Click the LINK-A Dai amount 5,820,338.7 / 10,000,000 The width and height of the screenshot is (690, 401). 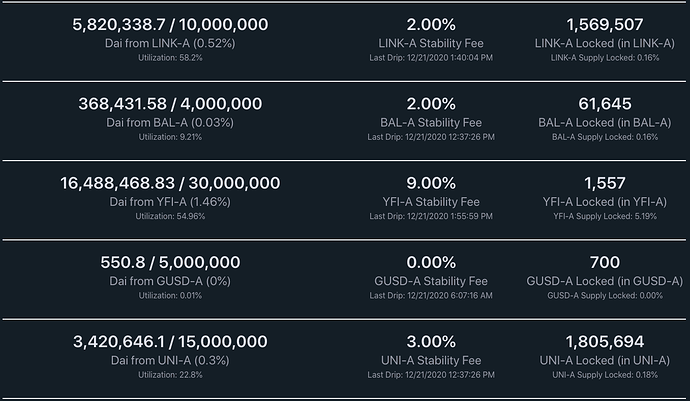170,24
